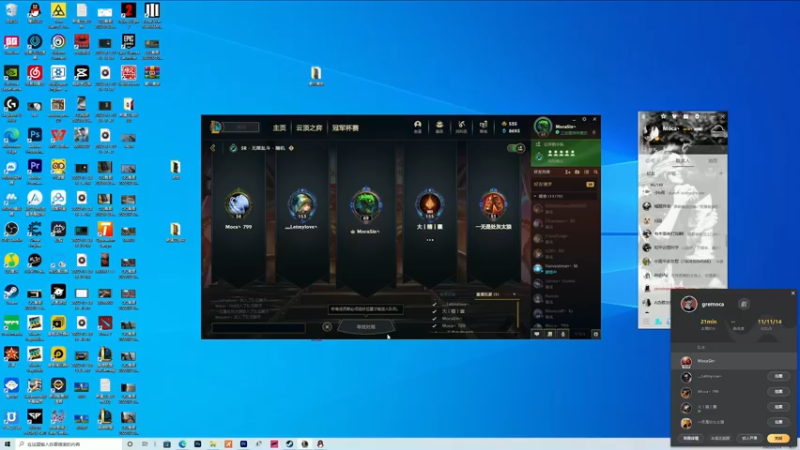Click the list view icon in friends header
Image resolution: width=800 pixels, height=450 pixels.
coord(586,172)
